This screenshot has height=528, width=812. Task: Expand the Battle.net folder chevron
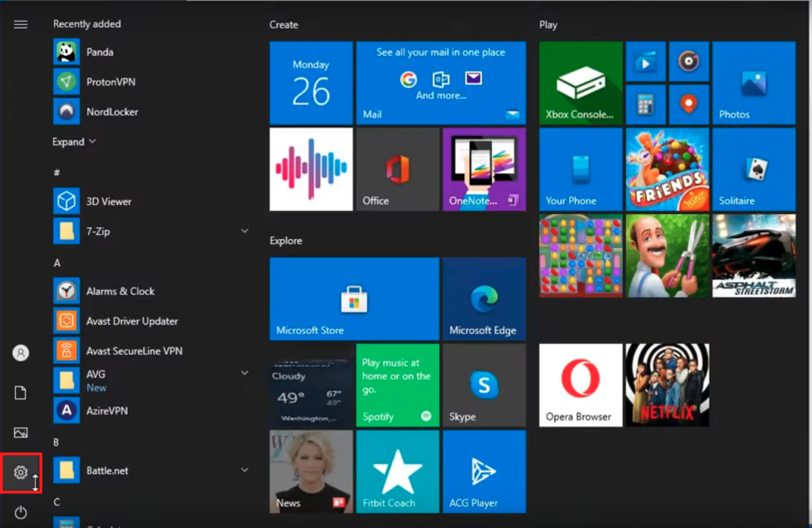(245, 469)
